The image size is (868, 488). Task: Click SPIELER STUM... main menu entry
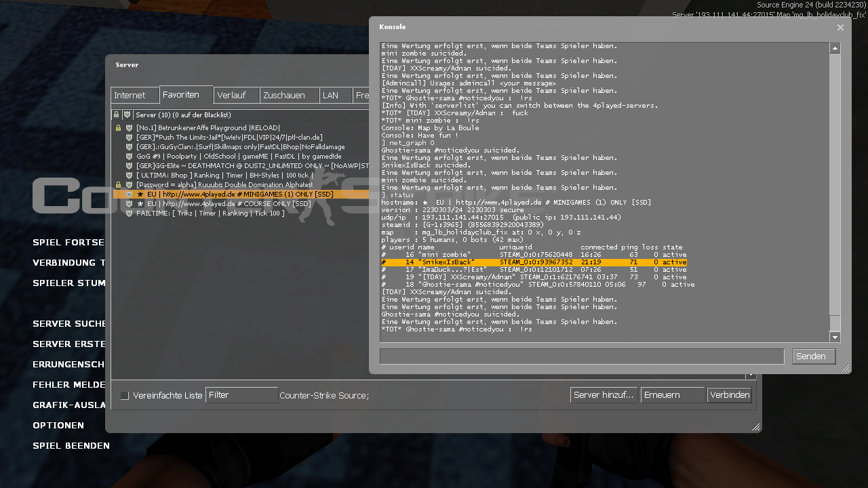[x=69, y=283]
